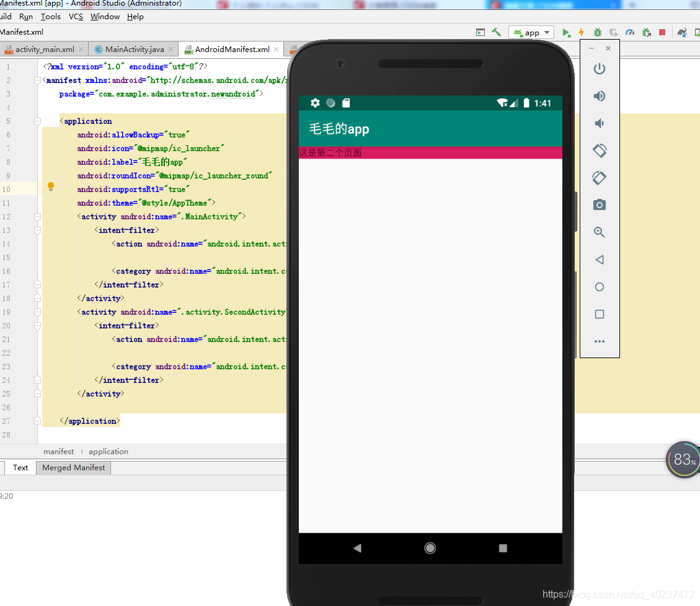Start debugging with the green bug icon

pos(597,32)
